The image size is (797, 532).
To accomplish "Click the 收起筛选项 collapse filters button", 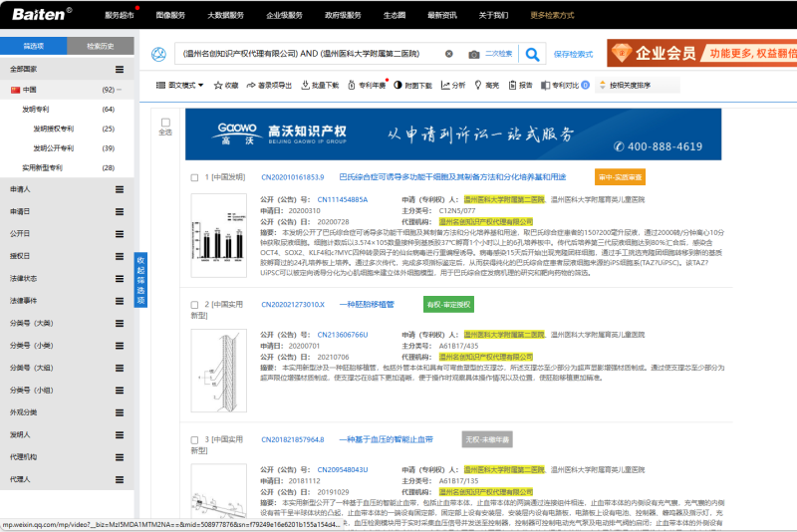I will click(x=140, y=280).
